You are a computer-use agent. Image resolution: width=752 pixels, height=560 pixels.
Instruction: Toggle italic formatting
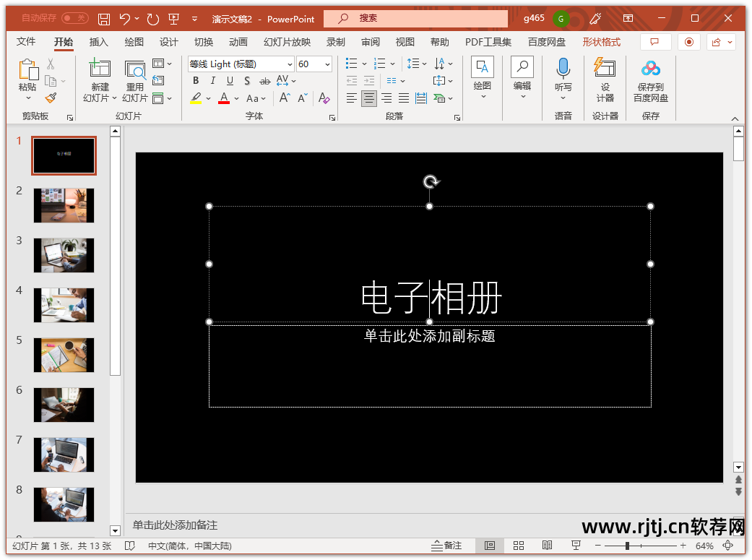point(212,80)
